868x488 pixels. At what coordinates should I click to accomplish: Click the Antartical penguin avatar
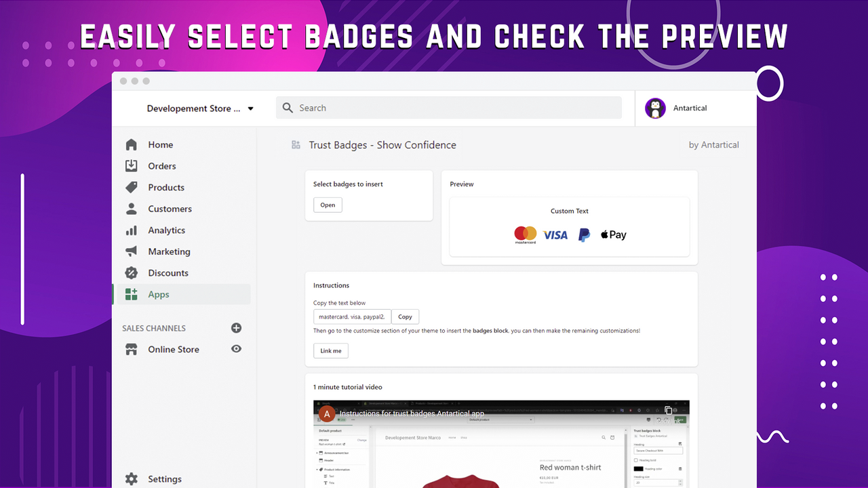point(655,107)
